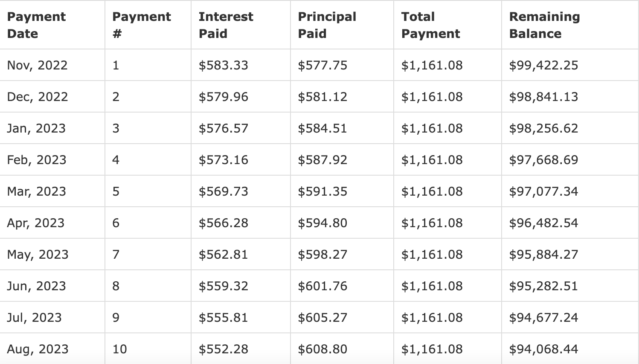Image resolution: width=639 pixels, height=364 pixels.
Task: Click the Aug, 2023 date cell
Action: tap(38, 349)
